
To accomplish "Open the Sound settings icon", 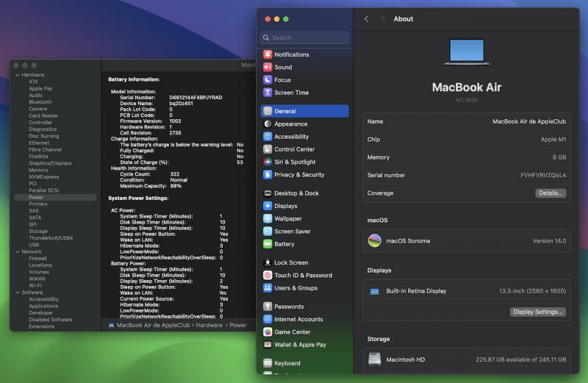I will pos(268,67).
